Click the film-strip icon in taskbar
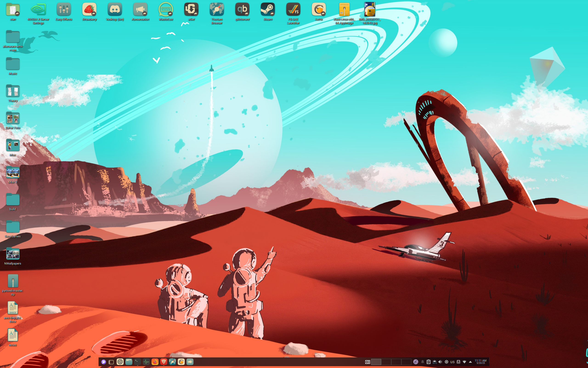 point(111,362)
